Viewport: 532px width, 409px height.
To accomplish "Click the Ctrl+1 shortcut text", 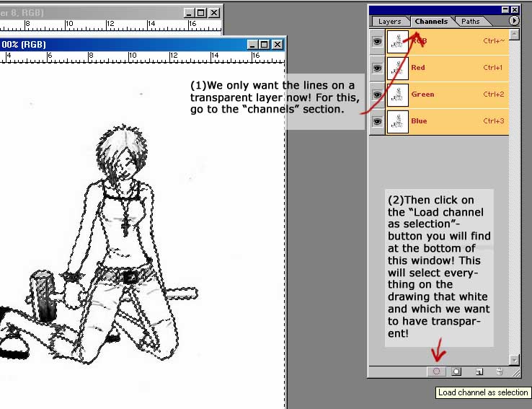I will coord(492,68).
